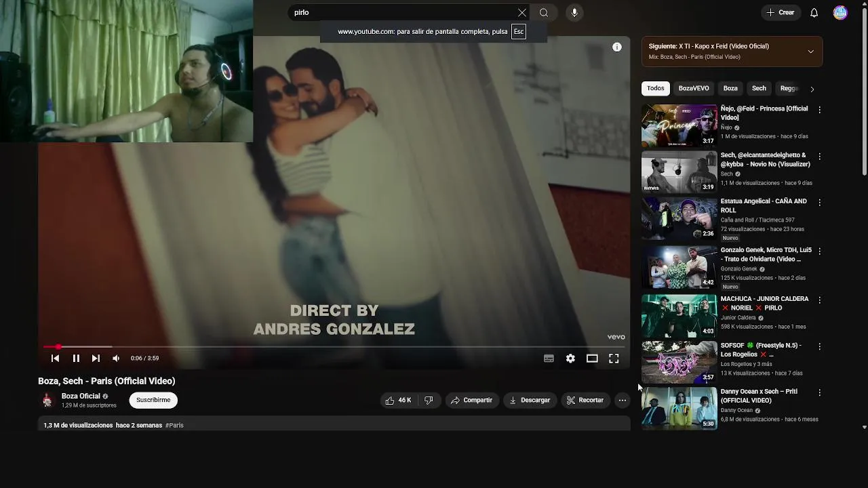Viewport: 868px width, 488px height.
Task: Skip to the next video
Action: 96,359
